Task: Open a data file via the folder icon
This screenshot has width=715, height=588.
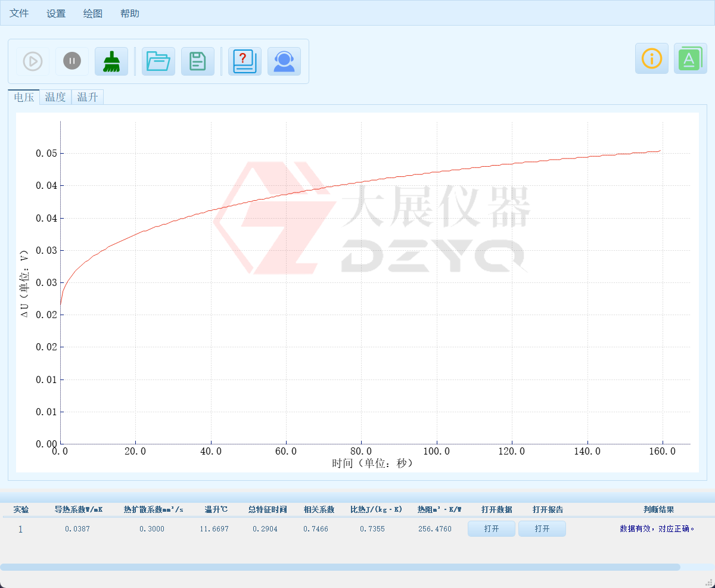Action: [158, 61]
